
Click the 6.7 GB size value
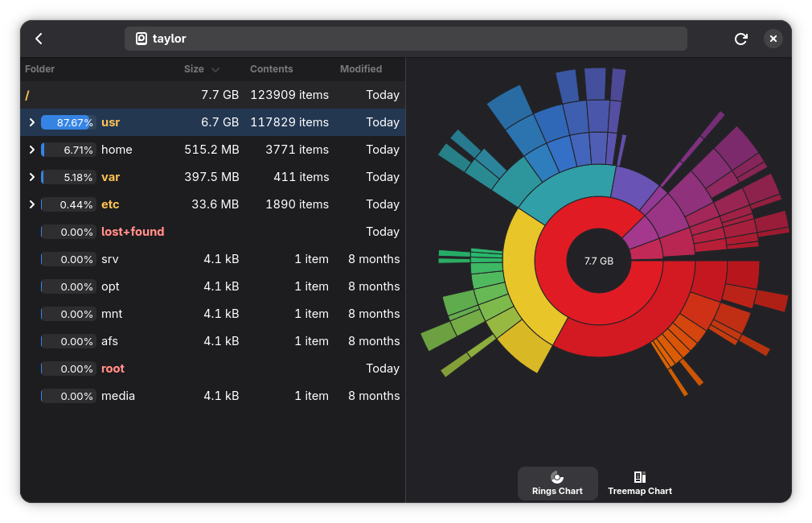tap(220, 122)
